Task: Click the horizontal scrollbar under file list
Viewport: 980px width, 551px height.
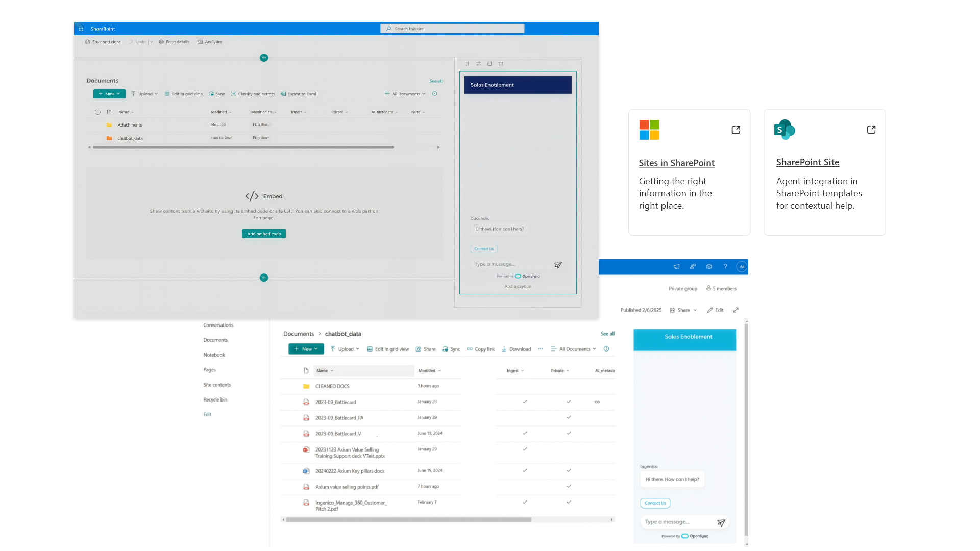Action: (408, 520)
